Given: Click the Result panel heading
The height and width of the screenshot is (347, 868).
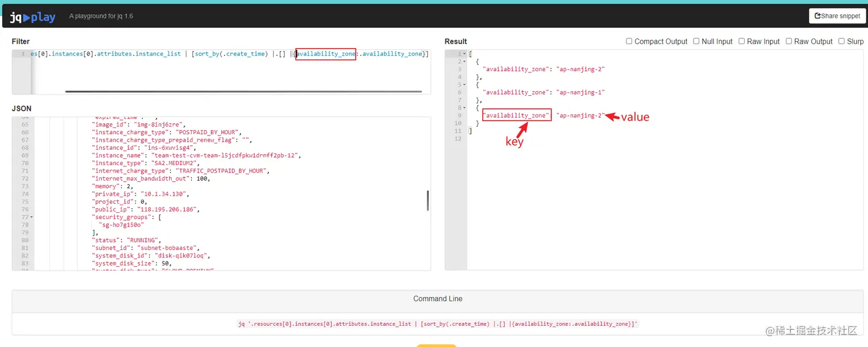Looking at the screenshot, I should coord(456,41).
